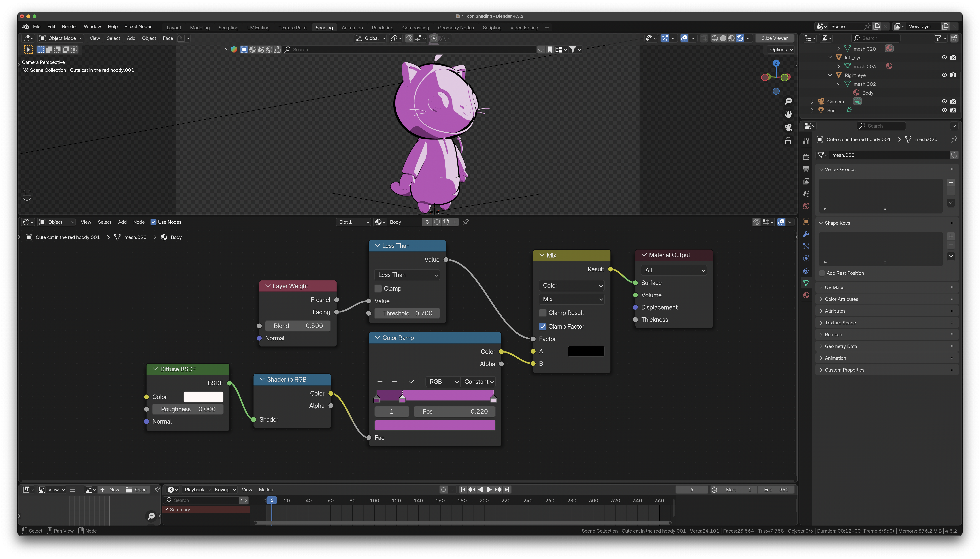Click Diffuse BSDF white color swatch
The width and height of the screenshot is (980, 559).
(x=203, y=397)
